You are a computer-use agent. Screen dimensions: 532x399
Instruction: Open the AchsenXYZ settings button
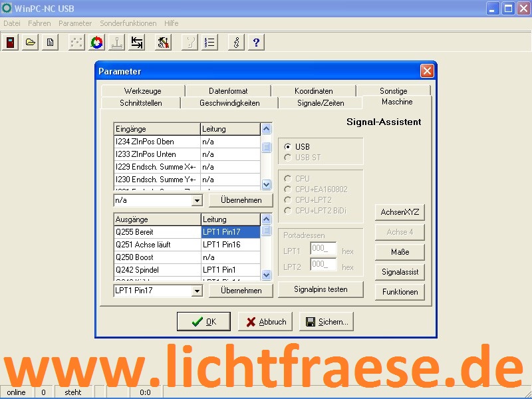point(400,212)
